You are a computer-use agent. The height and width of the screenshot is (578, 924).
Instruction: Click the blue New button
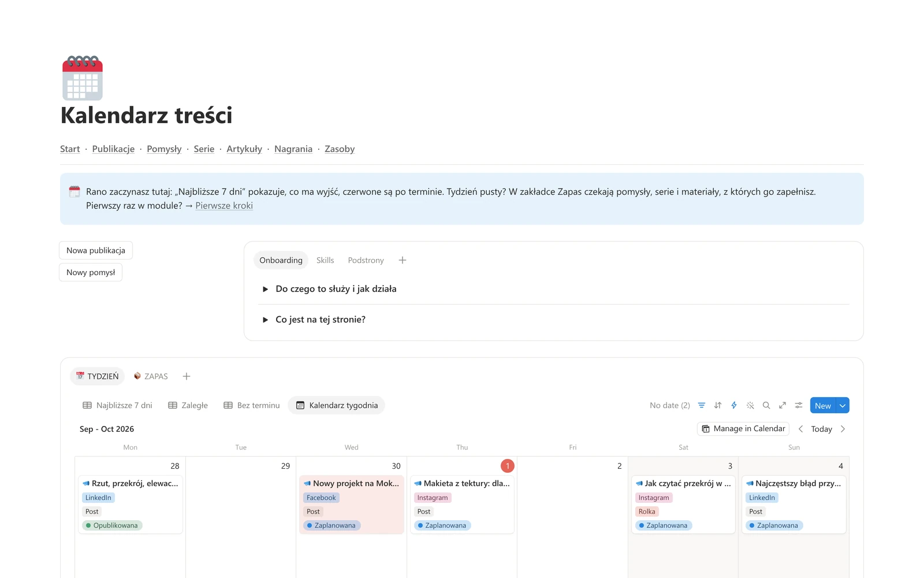823,405
